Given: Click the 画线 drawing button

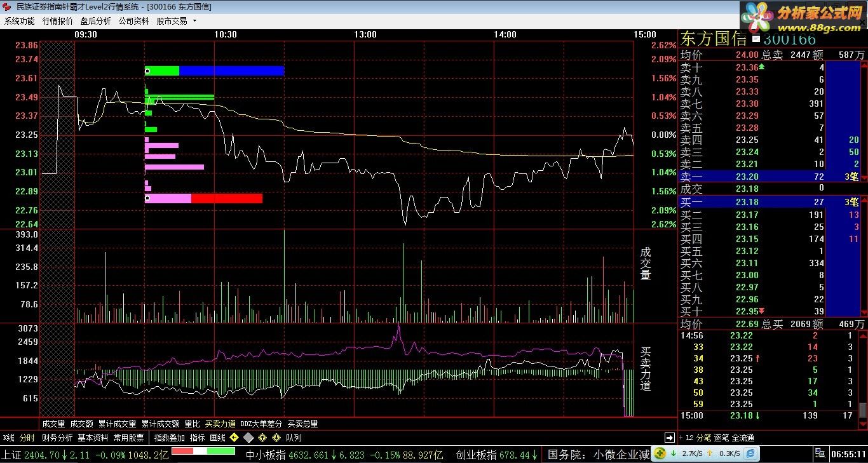Looking at the screenshot, I should 217,438.
